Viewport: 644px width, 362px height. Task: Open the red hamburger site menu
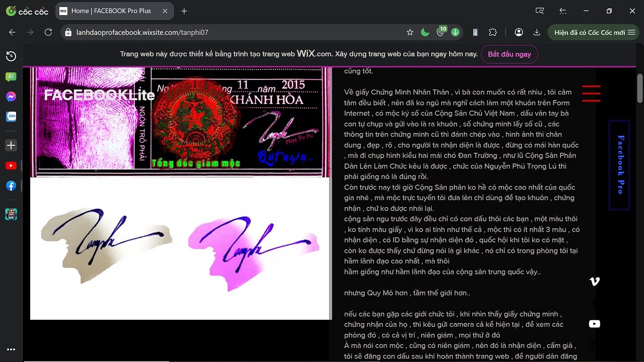591,94
